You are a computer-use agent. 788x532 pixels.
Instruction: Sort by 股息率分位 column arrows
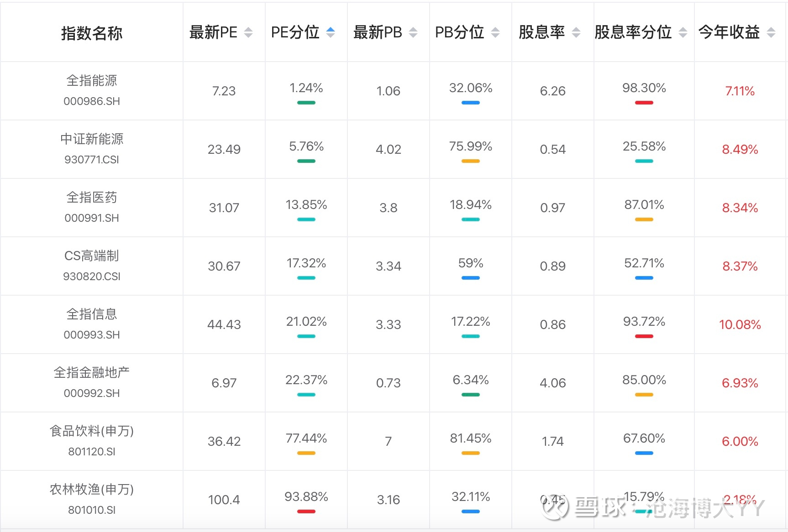(683, 32)
